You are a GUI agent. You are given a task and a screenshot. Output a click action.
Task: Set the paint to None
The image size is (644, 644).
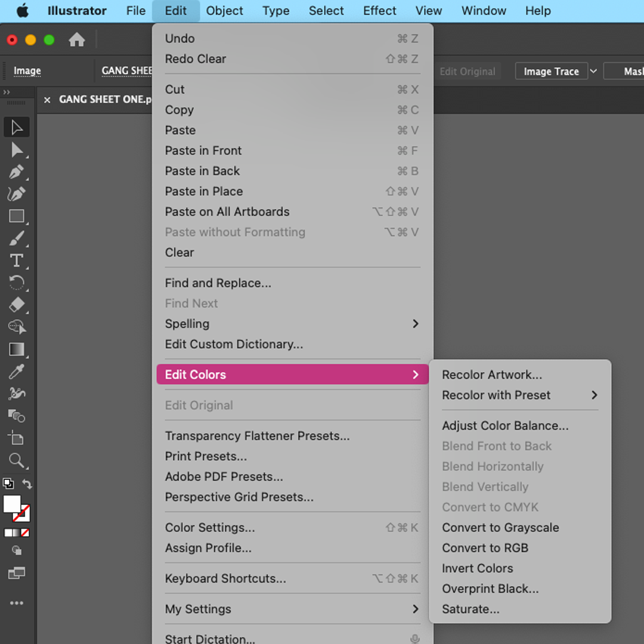pyautogui.click(x=25, y=532)
